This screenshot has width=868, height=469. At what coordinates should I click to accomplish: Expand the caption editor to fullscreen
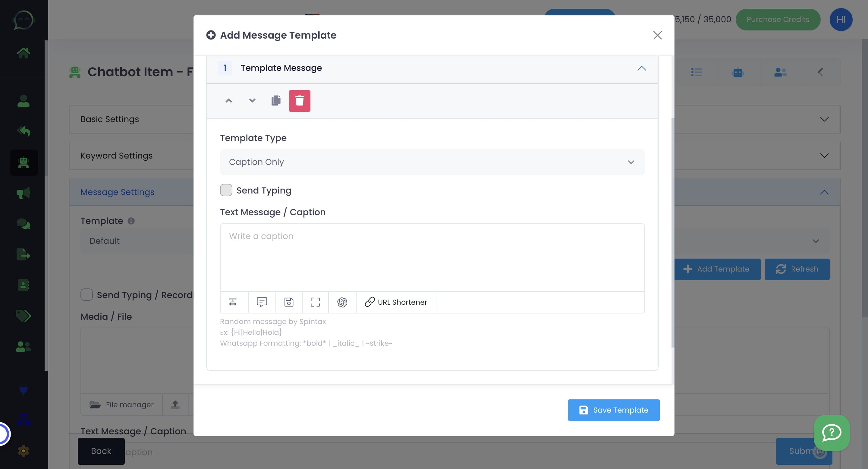(315, 302)
